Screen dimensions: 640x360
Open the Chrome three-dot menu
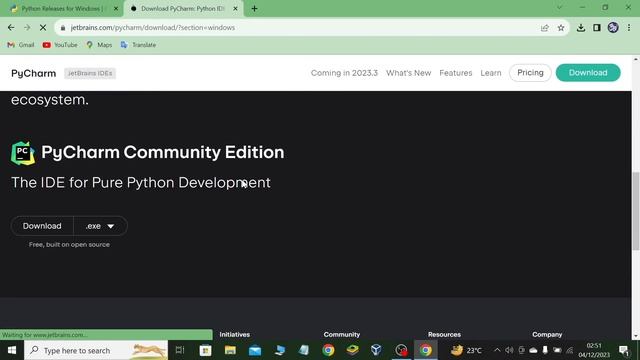pyautogui.click(x=629, y=28)
